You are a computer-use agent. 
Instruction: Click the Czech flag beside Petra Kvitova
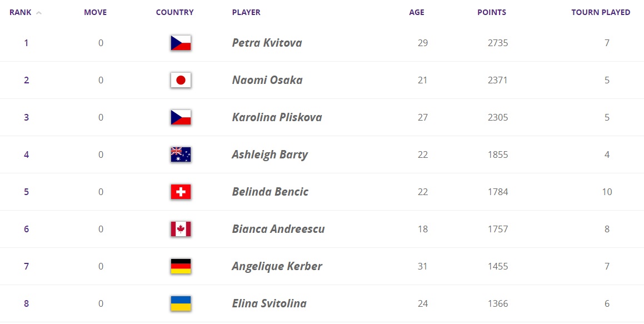(181, 43)
